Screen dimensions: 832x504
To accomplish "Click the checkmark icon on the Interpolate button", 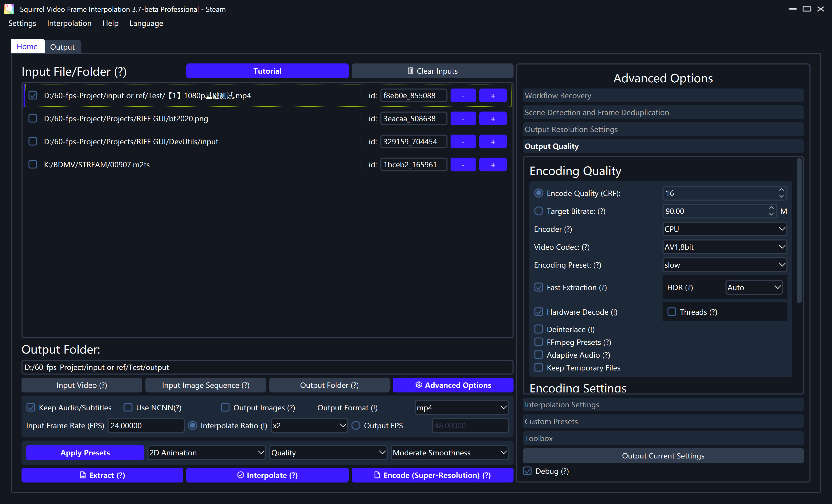I will coord(240,475).
